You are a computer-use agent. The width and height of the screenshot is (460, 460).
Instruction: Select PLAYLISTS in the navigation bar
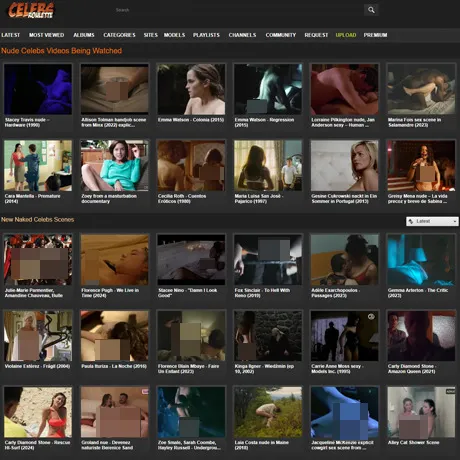tap(206, 35)
